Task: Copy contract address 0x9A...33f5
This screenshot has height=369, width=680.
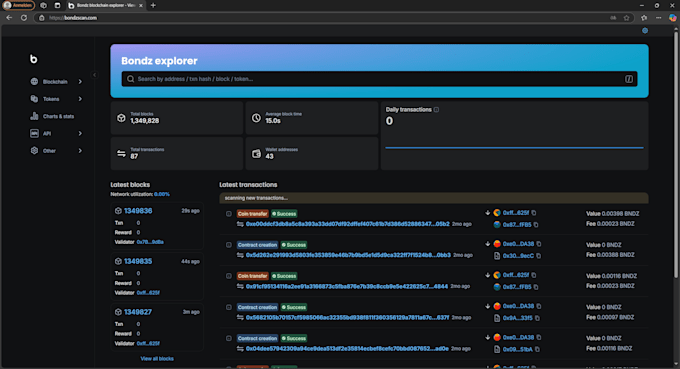Action: click(x=537, y=318)
